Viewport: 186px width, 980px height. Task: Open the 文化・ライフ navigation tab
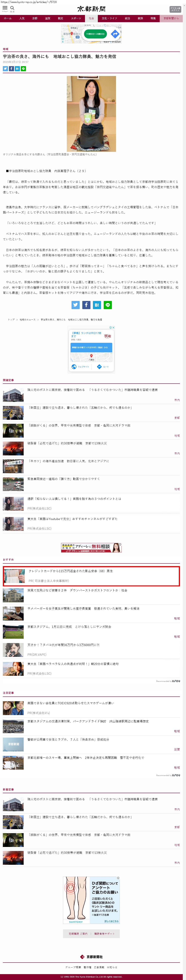(109, 18)
